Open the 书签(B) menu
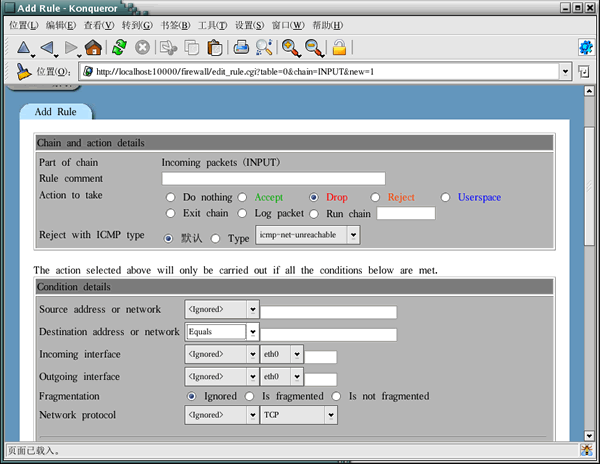600x464 pixels. [175, 25]
